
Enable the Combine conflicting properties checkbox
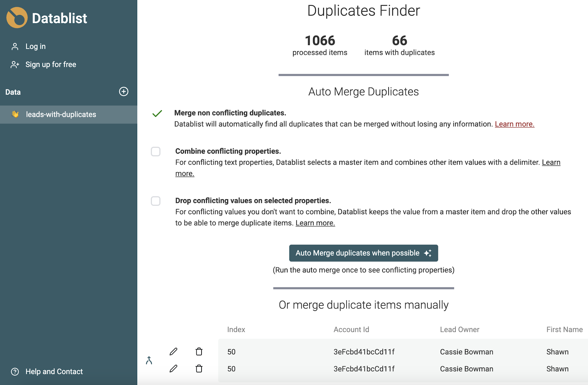pos(156,151)
